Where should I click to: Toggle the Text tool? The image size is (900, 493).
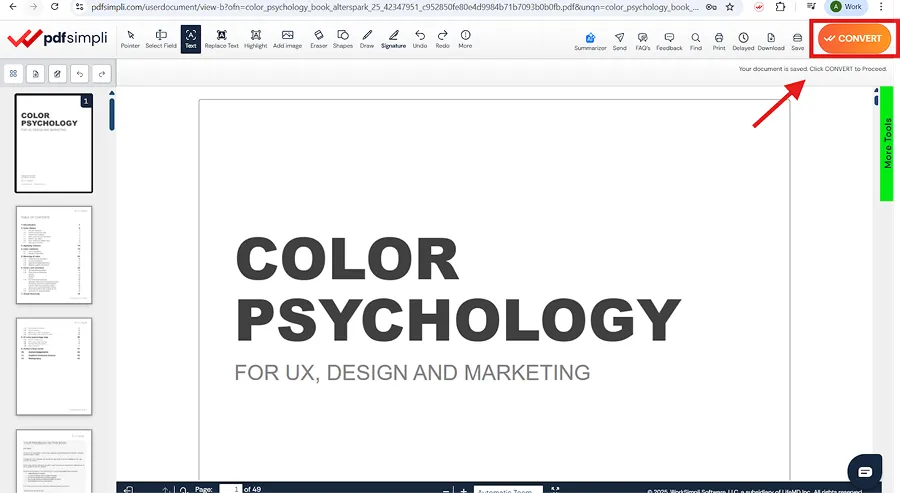coord(190,39)
